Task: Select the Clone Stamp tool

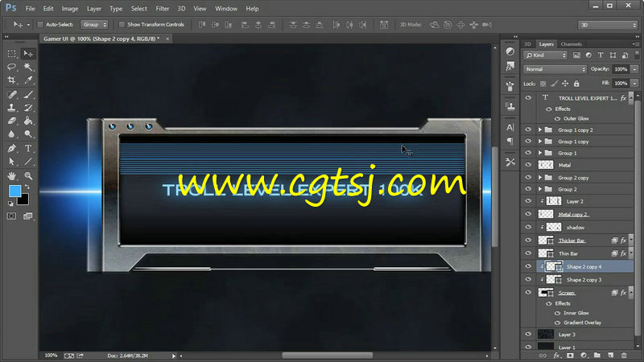Action: [11, 108]
